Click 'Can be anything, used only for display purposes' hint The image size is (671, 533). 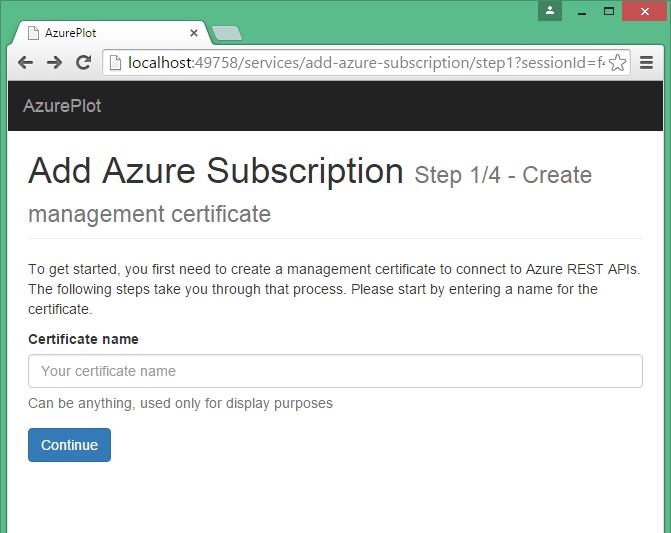(180, 403)
